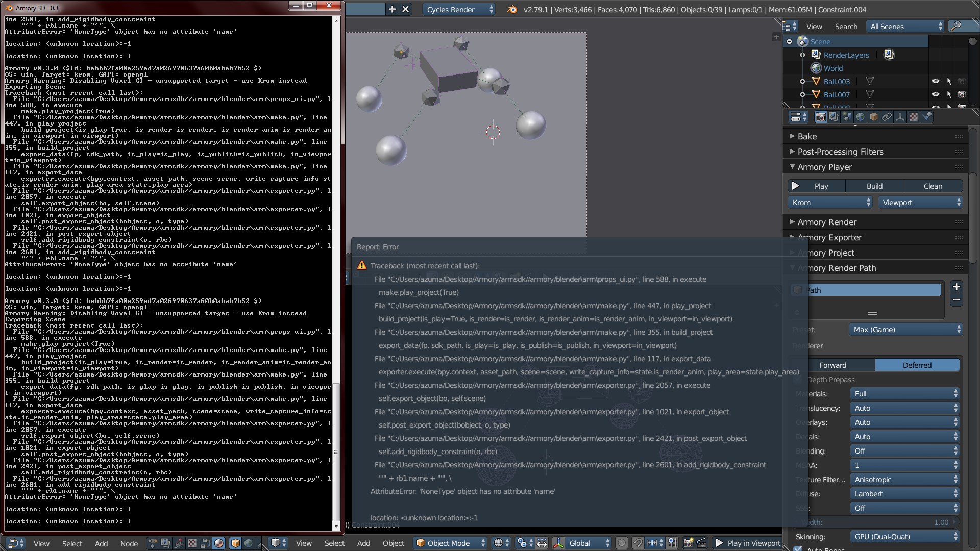
Task: Click the Play button in Armory Player
Action: click(x=816, y=186)
